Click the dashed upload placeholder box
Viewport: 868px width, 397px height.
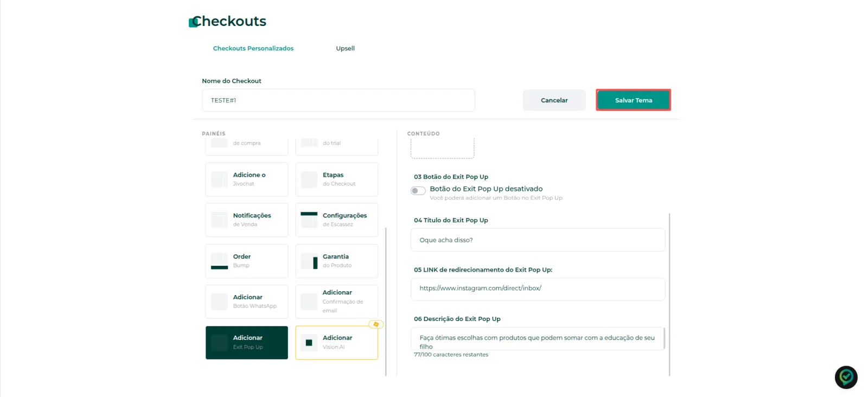(442, 148)
